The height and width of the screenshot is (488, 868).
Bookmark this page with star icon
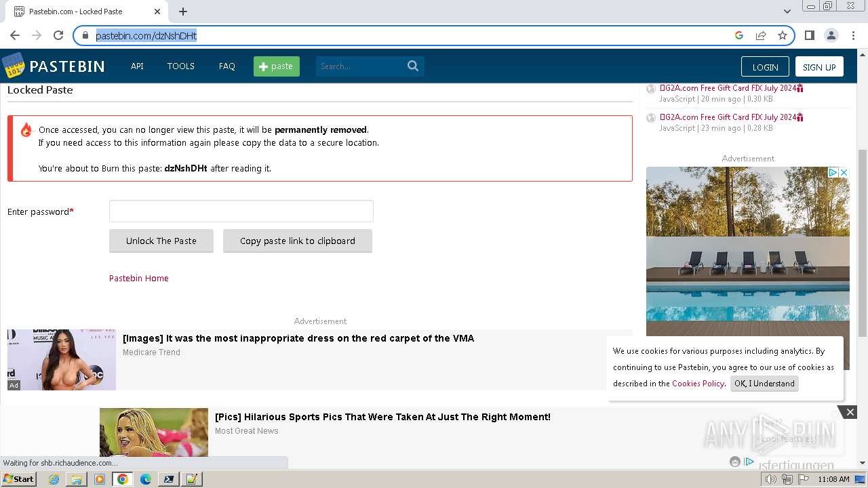tap(783, 35)
